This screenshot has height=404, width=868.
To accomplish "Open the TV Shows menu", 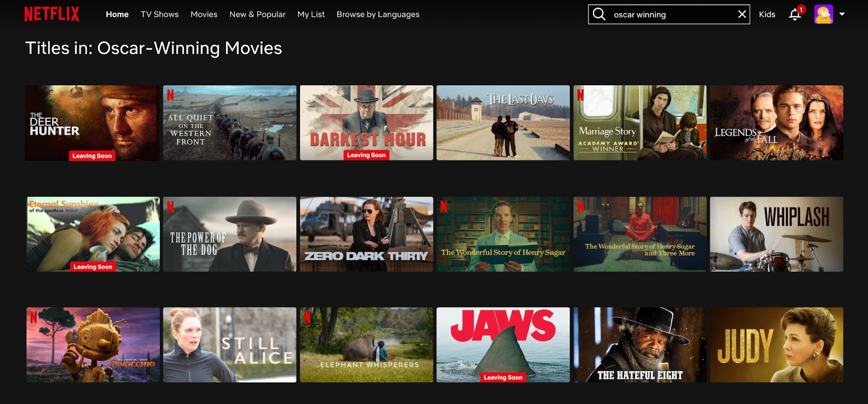I will click(159, 14).
